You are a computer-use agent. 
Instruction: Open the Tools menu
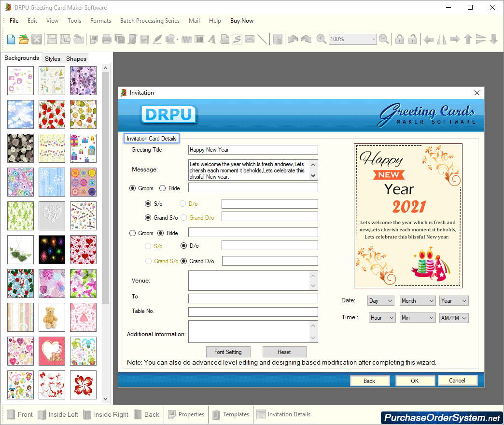coord(74,21)
